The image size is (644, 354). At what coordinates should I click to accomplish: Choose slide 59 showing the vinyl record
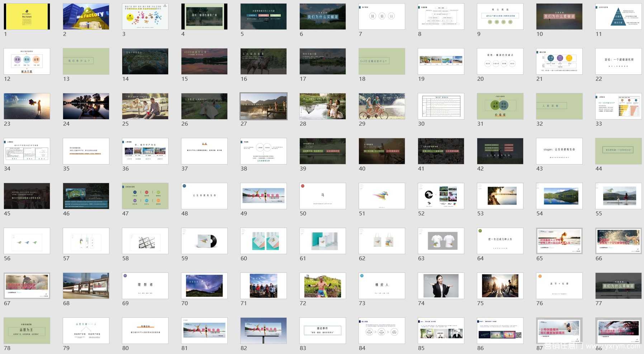pyautogui.click(x=204, y=241)
